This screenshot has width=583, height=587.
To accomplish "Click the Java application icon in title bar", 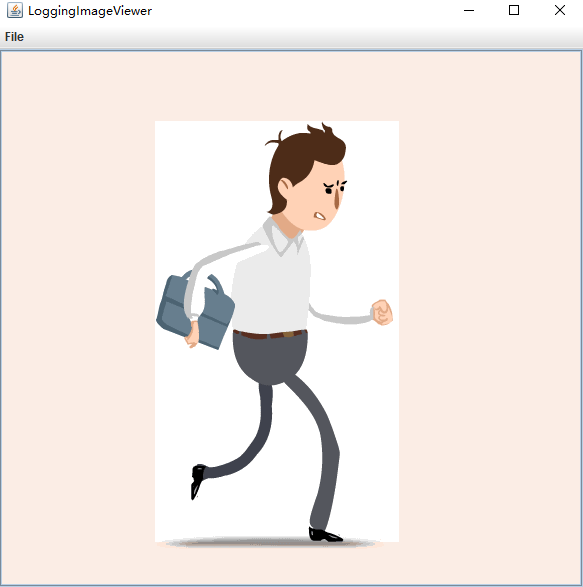I will click(15, 10).
